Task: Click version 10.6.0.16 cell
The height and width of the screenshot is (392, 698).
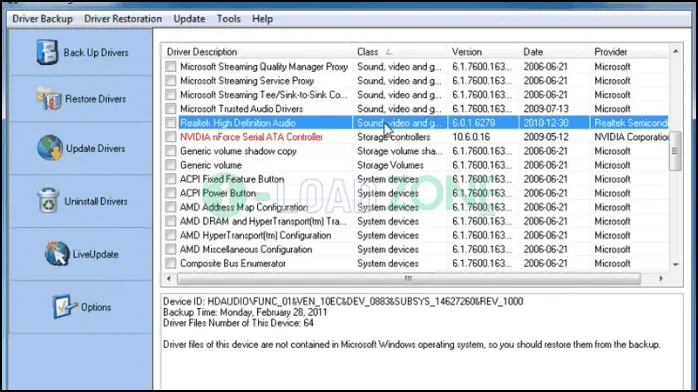Action: coord(471,137)
